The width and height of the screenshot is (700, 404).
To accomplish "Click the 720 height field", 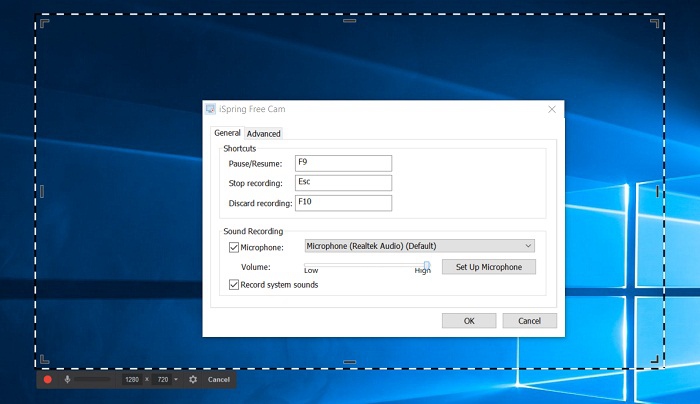I will click(162, 379).
